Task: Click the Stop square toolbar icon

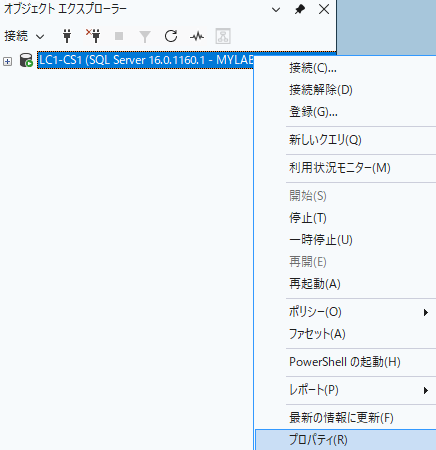Action: pos(119,36)
